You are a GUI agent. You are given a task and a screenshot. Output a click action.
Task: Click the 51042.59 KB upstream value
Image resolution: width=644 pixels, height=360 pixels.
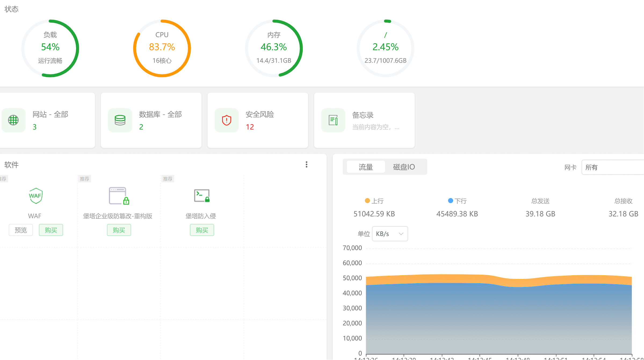click(x=374, y=214)
